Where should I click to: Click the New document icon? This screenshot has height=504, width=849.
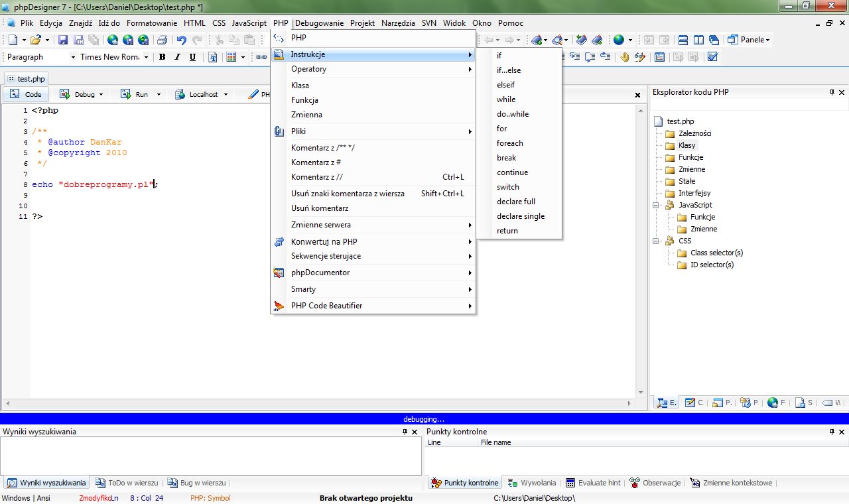(13, 40)
